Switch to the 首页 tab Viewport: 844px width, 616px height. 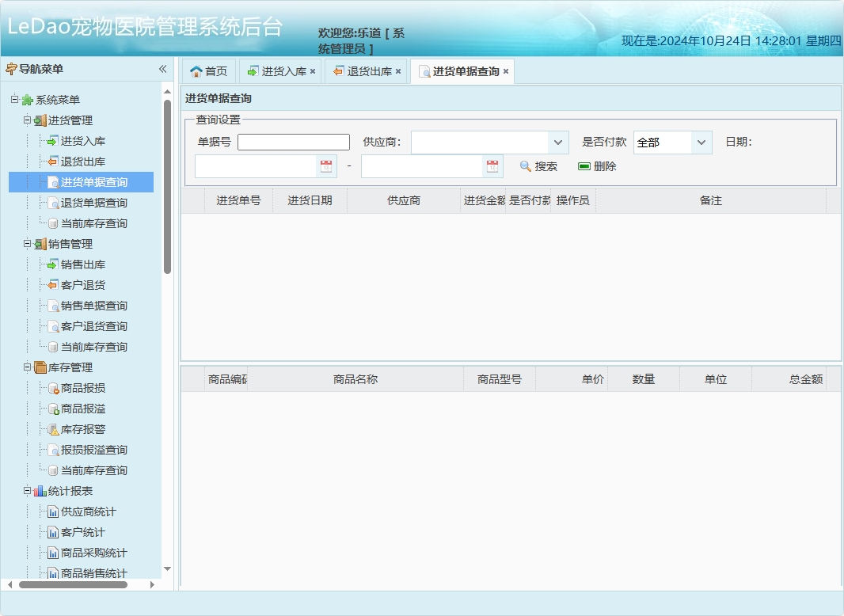[209, 70]
